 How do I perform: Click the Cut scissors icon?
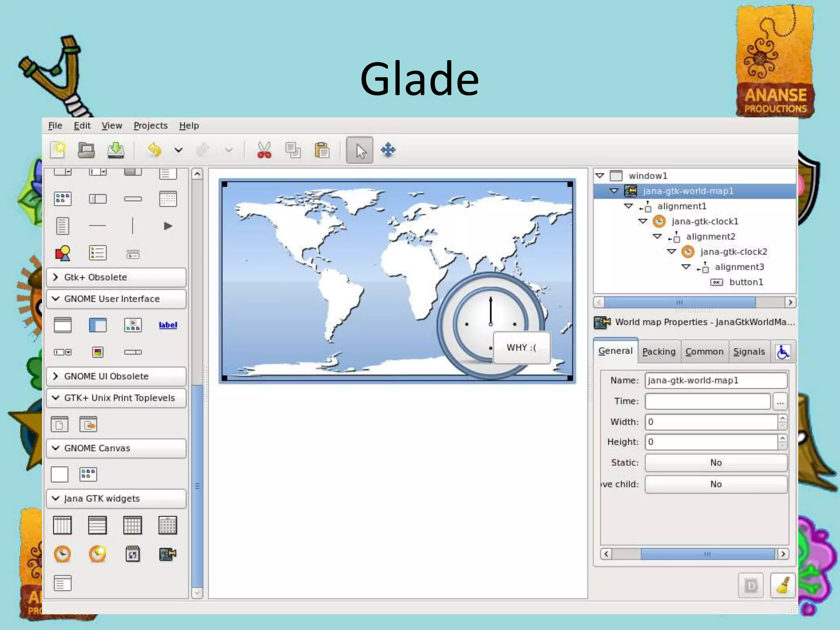click(x=265, y=150)
